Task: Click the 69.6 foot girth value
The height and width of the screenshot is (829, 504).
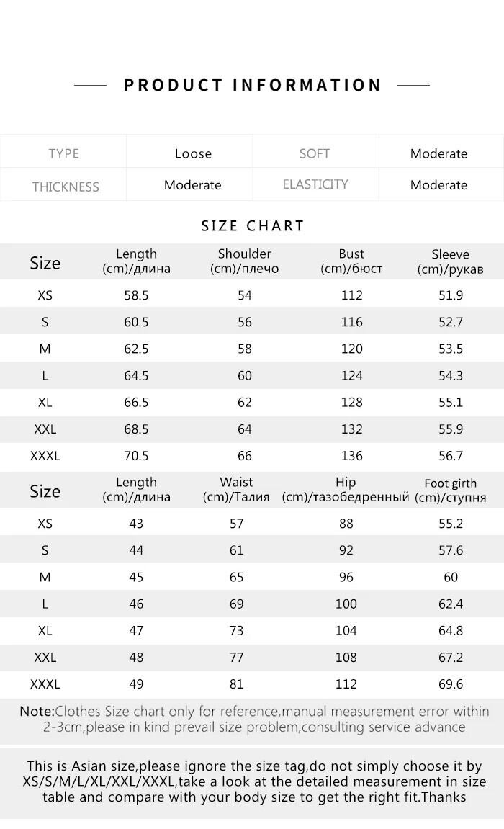Action: [450, 684]
